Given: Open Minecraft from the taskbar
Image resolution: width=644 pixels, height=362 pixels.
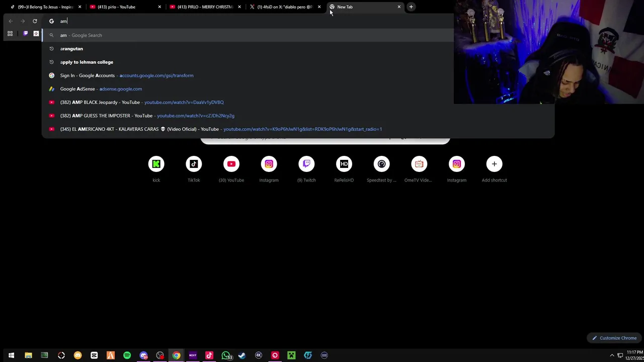Looking at the screenshot, I should click(x=291, y=355).
